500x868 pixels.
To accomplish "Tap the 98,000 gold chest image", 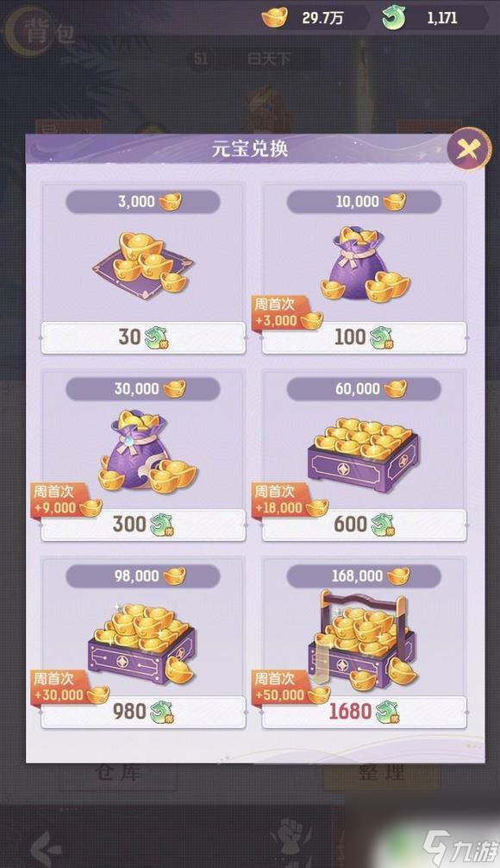I will 141,642.
